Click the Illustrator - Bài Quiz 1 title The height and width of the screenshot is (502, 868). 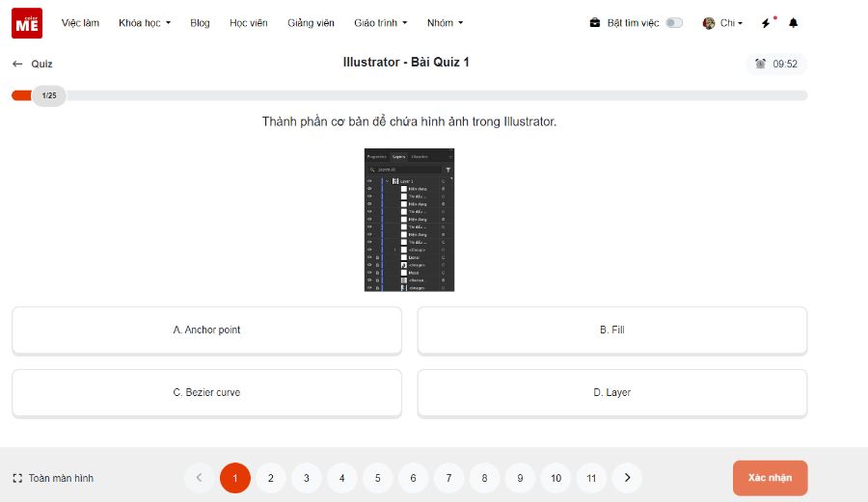tap(406, 62)
